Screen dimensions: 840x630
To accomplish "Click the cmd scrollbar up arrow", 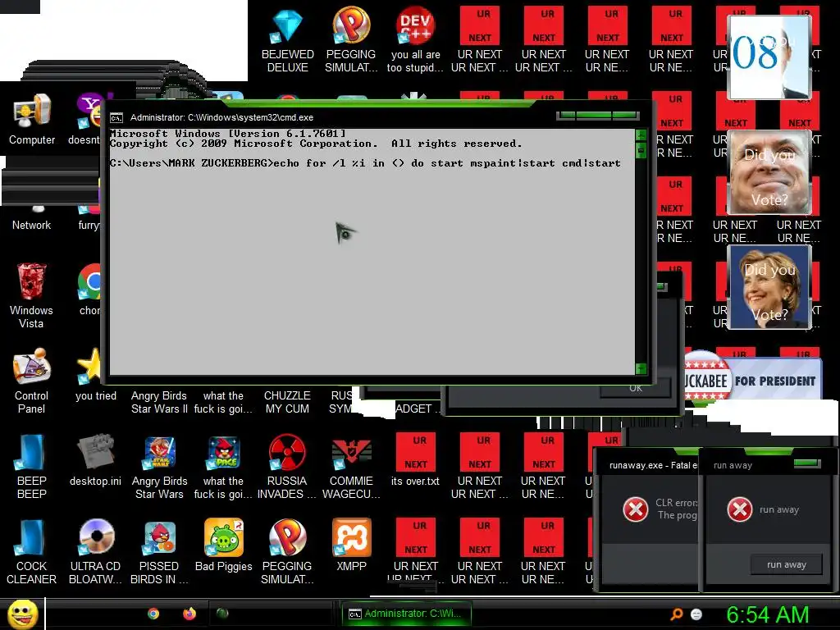I will tap(641, 135).
